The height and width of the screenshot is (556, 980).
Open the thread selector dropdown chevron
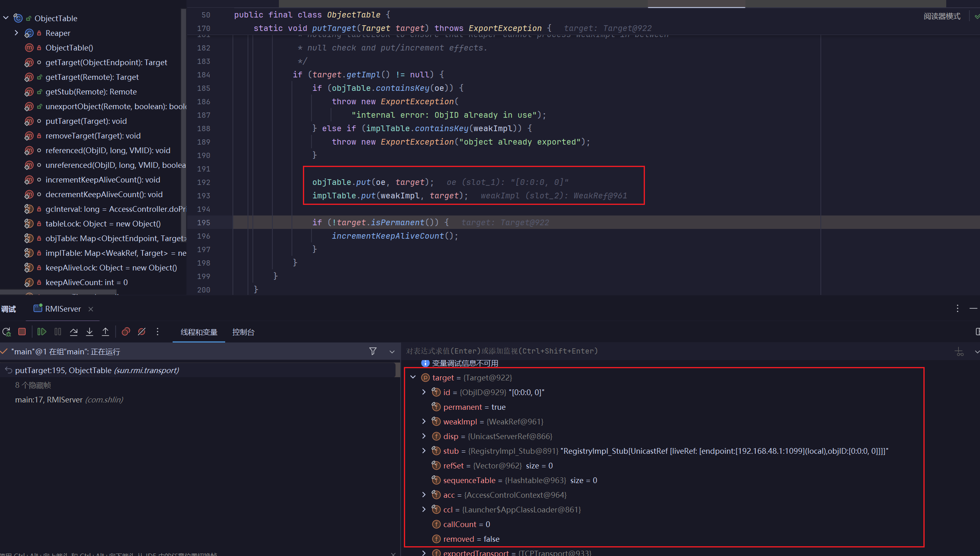pyautogui.click(x=392, y=352)
